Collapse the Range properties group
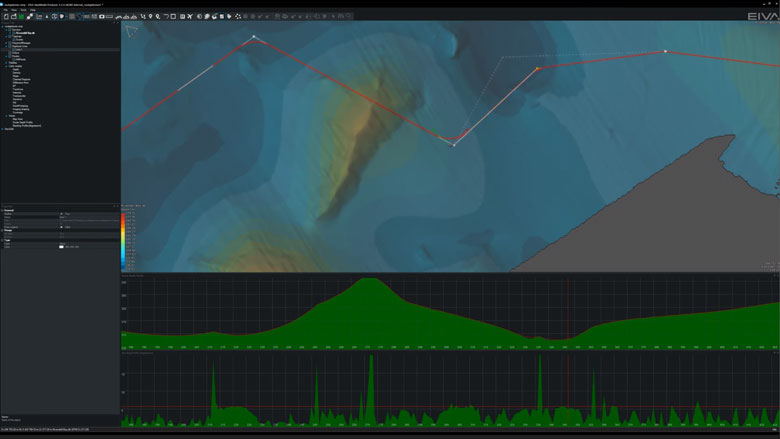The height and width of the screenshot is (439, 780). click(3, 231)
